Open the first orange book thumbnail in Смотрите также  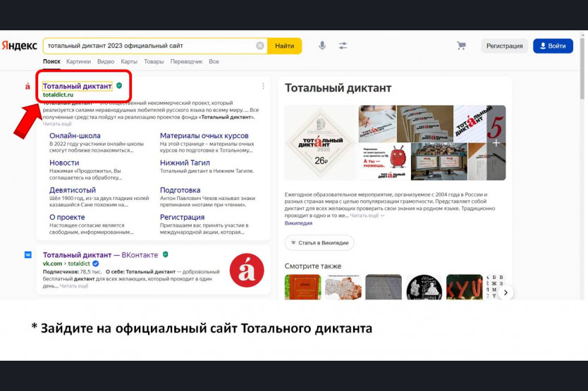click(x=302, y=287)
